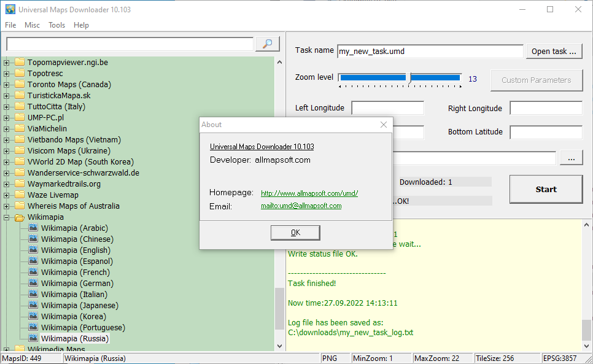
Task: Click the Start button
Action: point(546,190)
